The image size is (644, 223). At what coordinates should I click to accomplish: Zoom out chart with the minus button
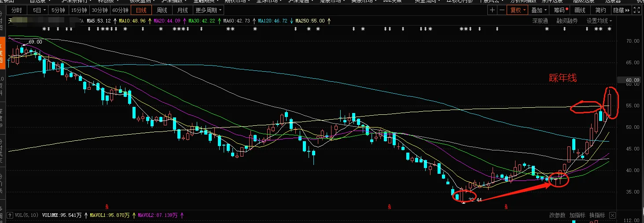[x=501, y=10]
